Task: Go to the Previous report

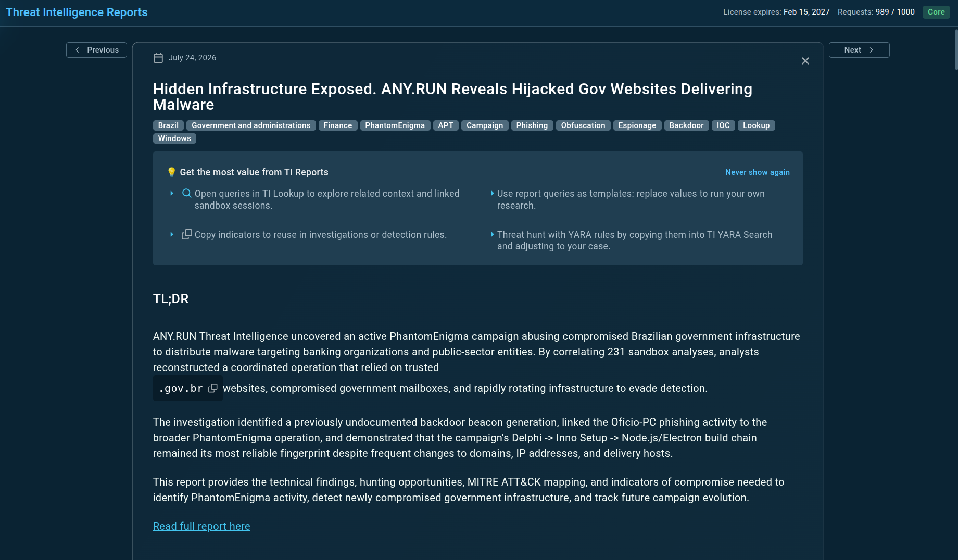Action: pos(96,50)
